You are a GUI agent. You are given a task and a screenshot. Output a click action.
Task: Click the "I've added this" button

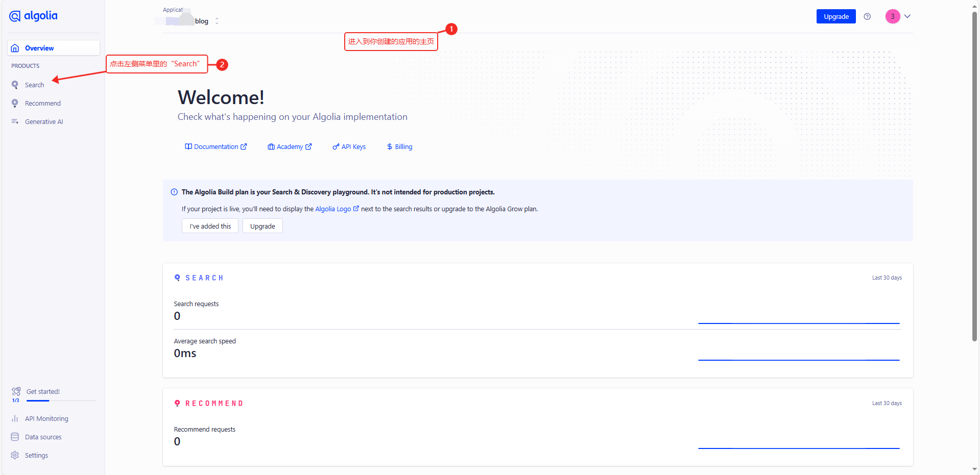coord(210,226)
